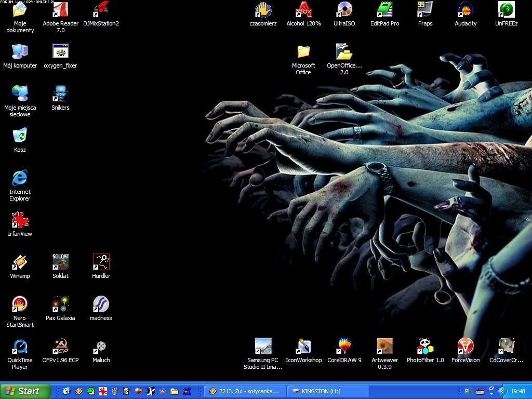Open language bar options arrow

(x=491, y=394)
